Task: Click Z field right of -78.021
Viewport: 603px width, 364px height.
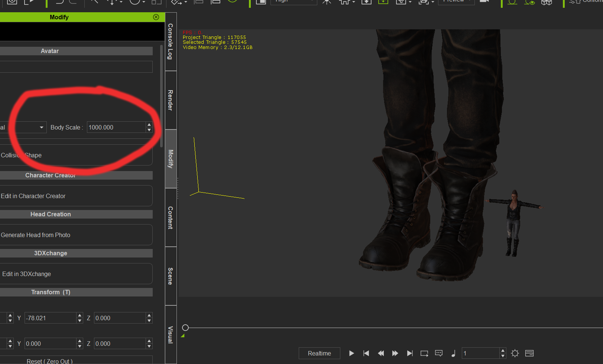Action: (120, 318)
